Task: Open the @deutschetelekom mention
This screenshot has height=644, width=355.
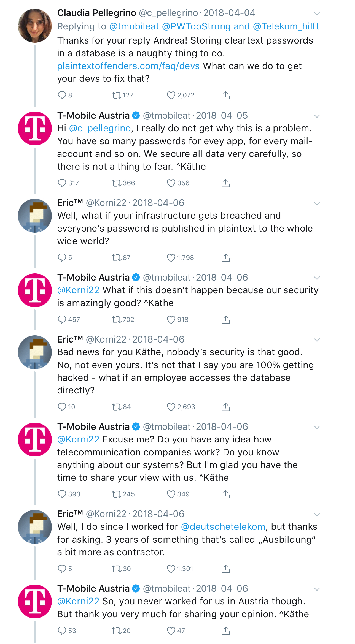Action: click(223, 527)
